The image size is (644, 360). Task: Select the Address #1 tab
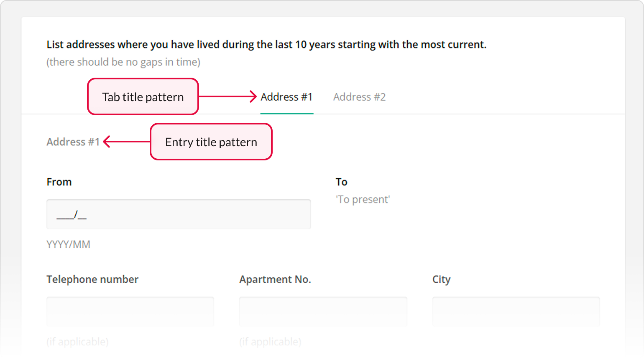pos(287,97)
